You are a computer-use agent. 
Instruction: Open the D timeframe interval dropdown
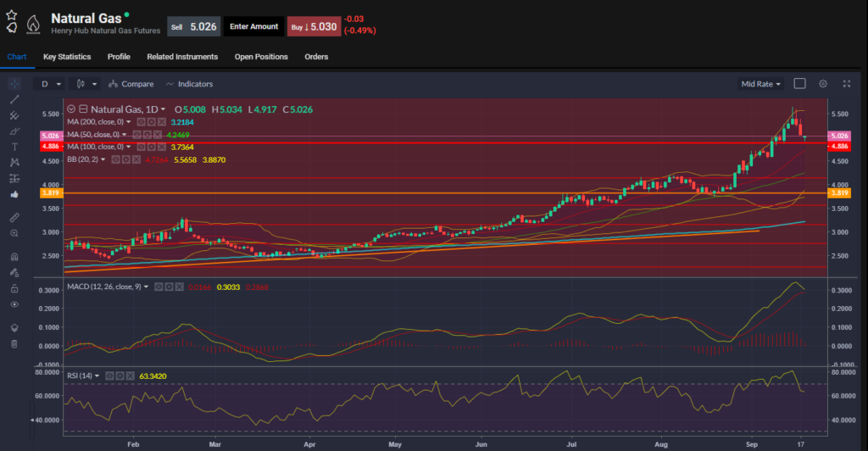50,84
